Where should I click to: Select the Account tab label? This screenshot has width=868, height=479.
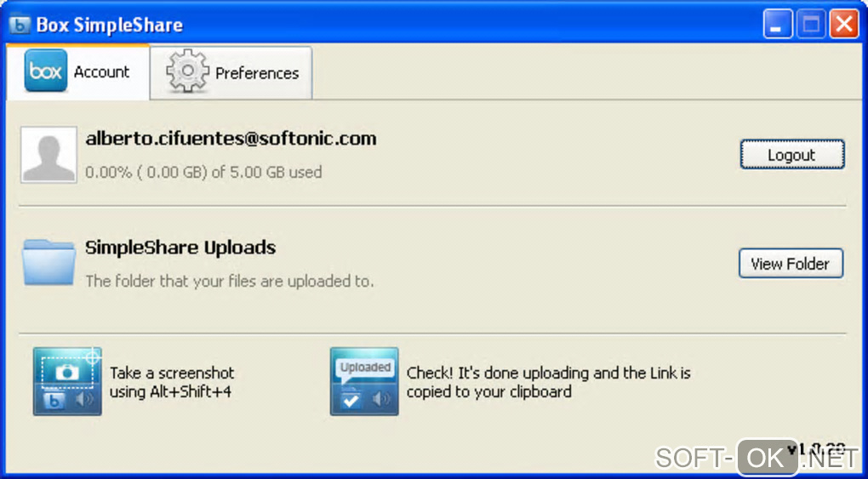tap(102, 72)
